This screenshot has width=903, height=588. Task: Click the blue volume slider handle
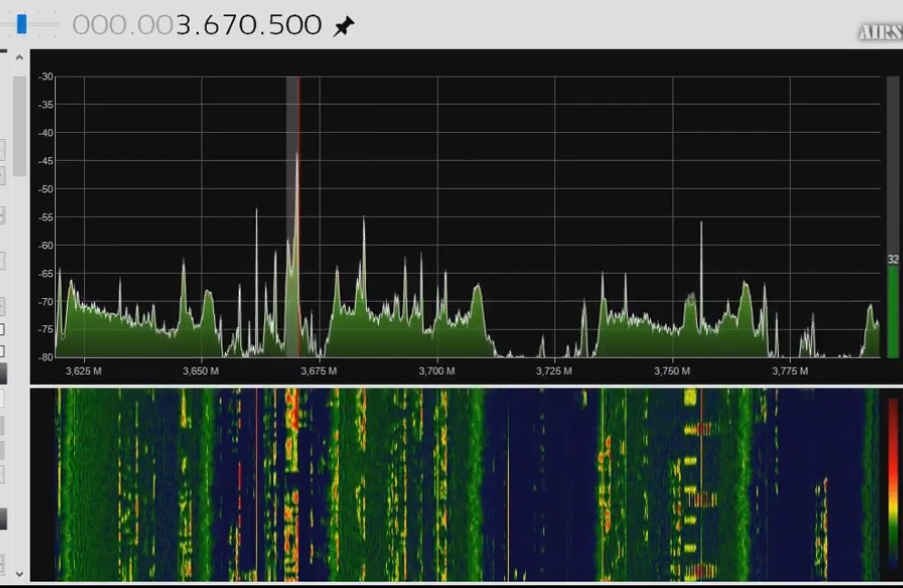coord(22,24)
